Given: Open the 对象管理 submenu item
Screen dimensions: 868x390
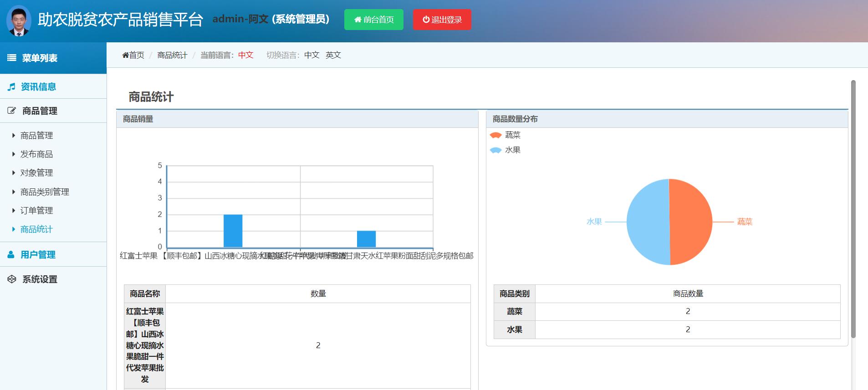Looking at the screenshot, I should coord(36,172).
